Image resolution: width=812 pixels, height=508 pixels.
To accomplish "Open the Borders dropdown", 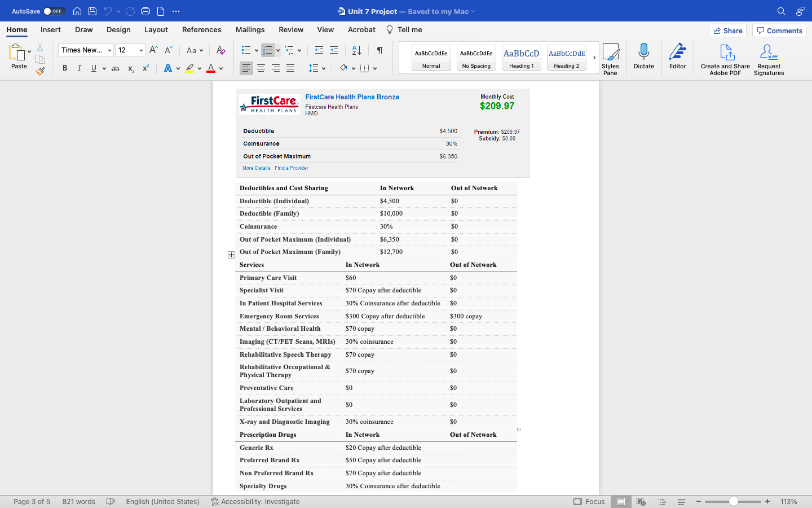I will point(375,68).
